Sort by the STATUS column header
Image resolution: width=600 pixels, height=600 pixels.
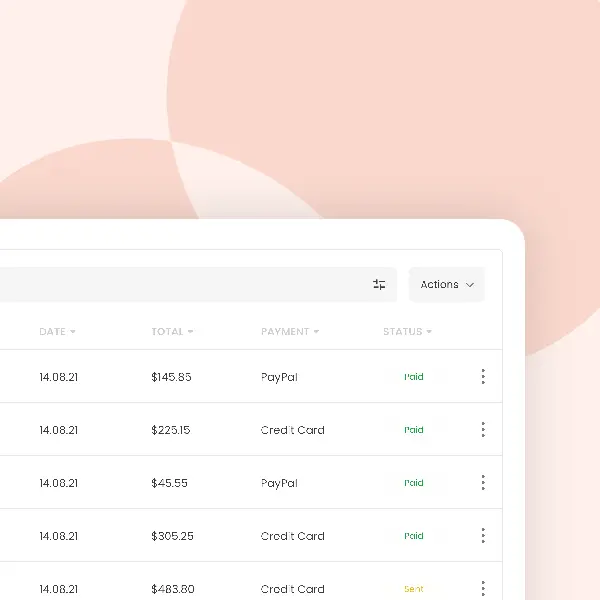[407, 332]
